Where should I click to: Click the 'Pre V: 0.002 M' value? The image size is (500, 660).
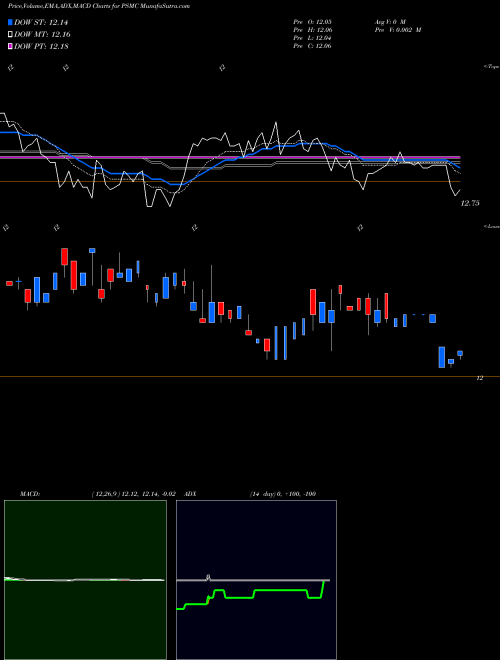click(398, 30)
